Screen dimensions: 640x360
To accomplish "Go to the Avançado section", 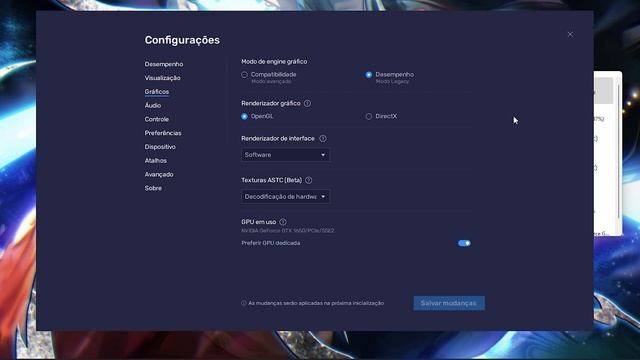I will click(159, 174).
